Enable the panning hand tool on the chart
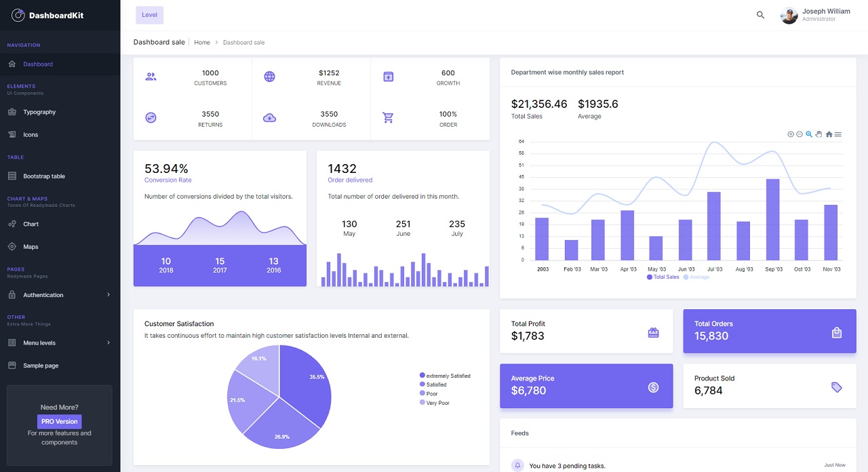Viewport: 868px width, 472px height. coord(818,134)
